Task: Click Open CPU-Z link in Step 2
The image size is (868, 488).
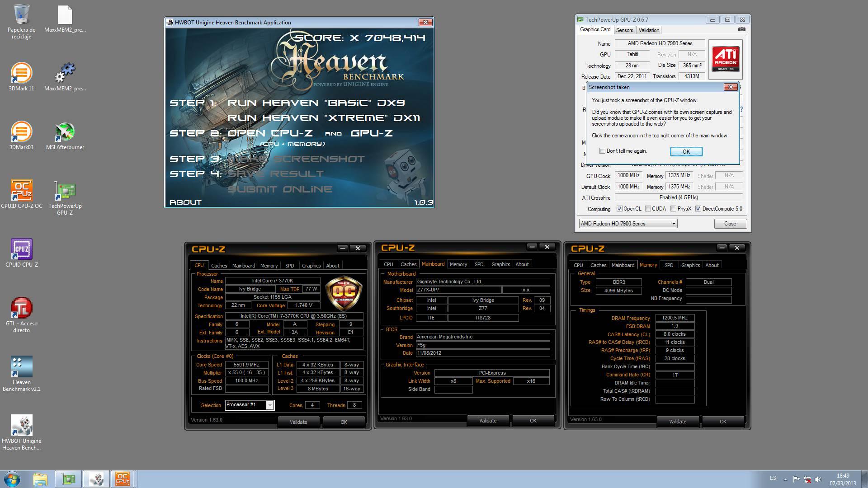Action: click(x=270, y=133)
